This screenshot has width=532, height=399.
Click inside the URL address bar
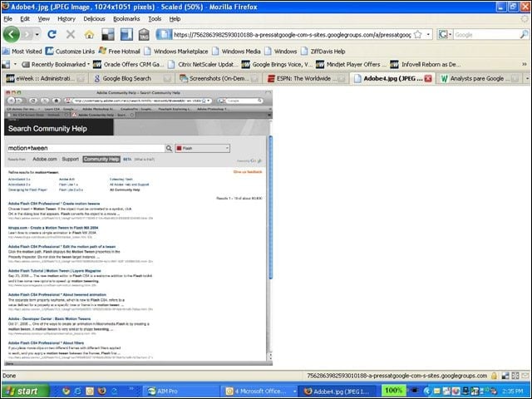pos(292,35)
